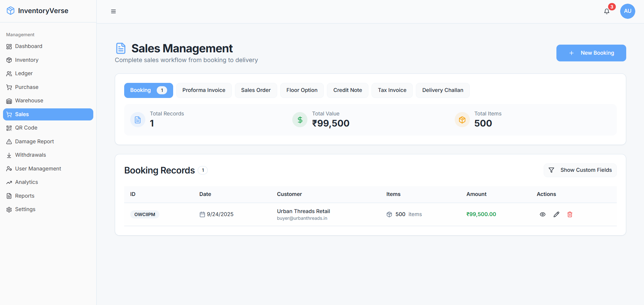644x305 pixels.
Task: Open User Management settings
Action: [38, 168]
